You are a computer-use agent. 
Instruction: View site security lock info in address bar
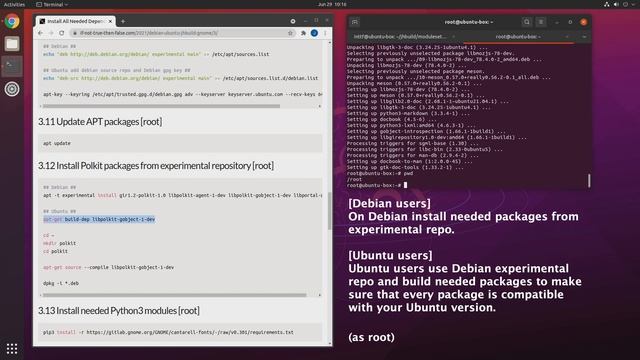75,33
